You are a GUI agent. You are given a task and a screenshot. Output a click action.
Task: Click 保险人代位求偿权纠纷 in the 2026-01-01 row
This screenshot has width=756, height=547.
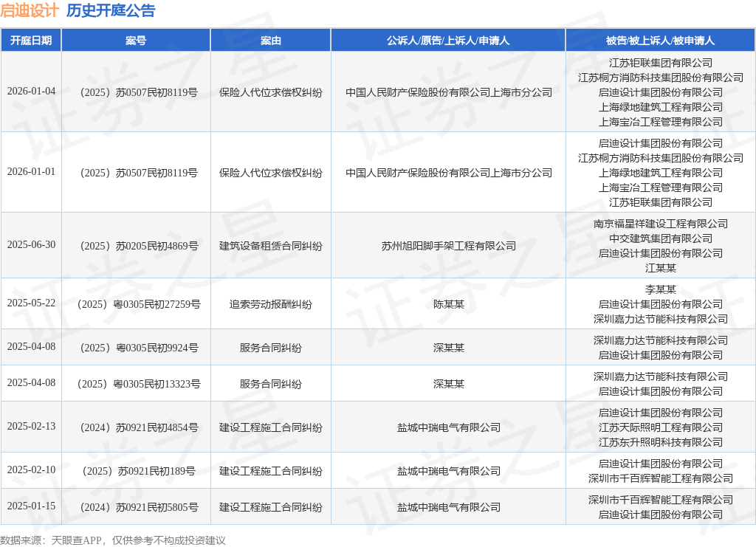click(270, 173)
